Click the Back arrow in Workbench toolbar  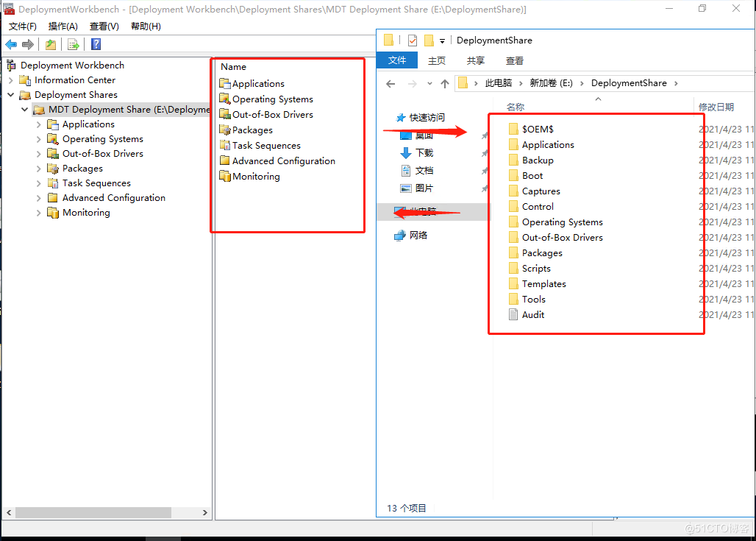coord(11,44)
